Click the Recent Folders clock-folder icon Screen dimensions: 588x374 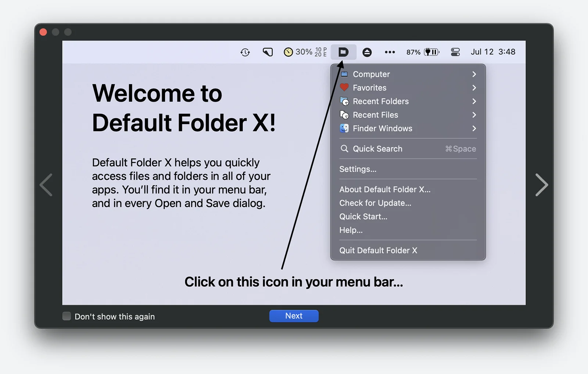click(344, 101)
